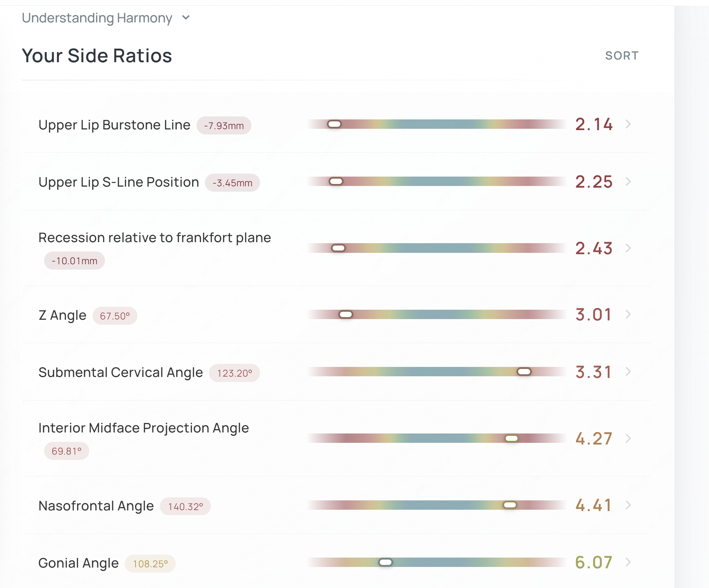
Task: Click the SORT button
Action: (621, 56)
